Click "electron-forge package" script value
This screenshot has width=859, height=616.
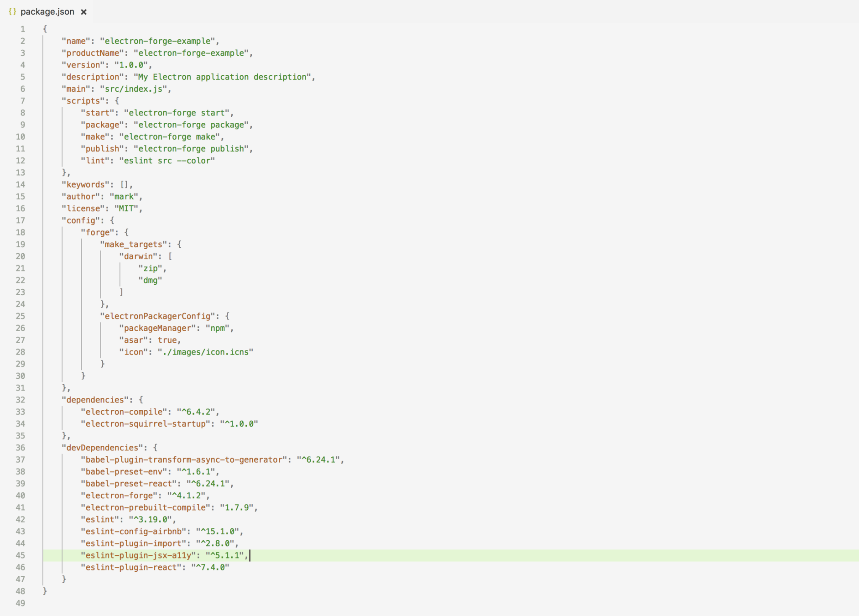tap(191, 125)
